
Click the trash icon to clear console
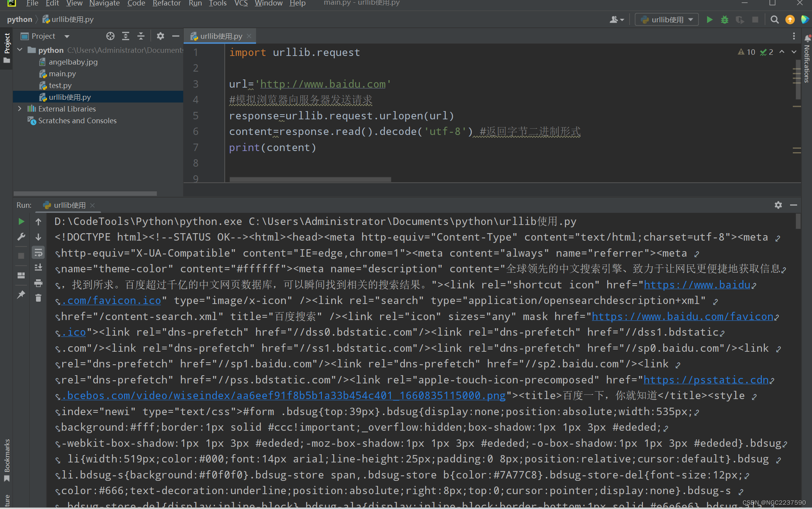coord(38,298)
